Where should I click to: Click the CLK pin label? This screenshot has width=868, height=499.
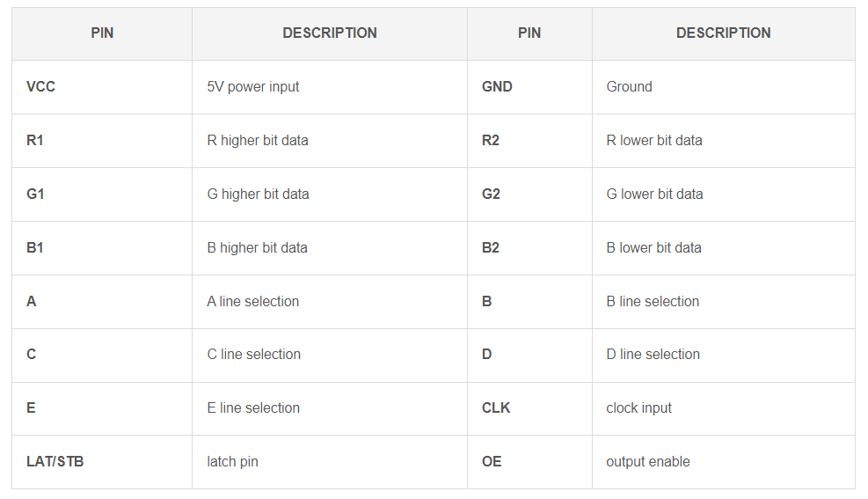coord(496,407)
